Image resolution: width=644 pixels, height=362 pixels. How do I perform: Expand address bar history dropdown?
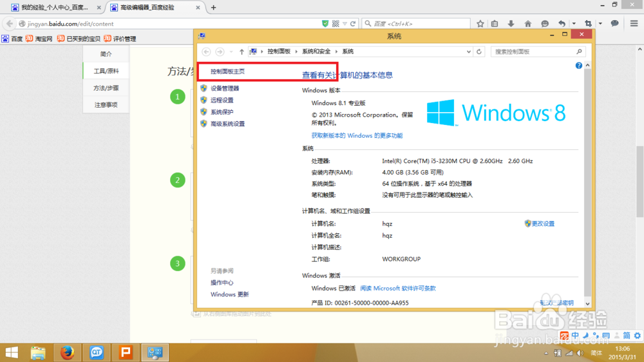(x=469, y=52)
